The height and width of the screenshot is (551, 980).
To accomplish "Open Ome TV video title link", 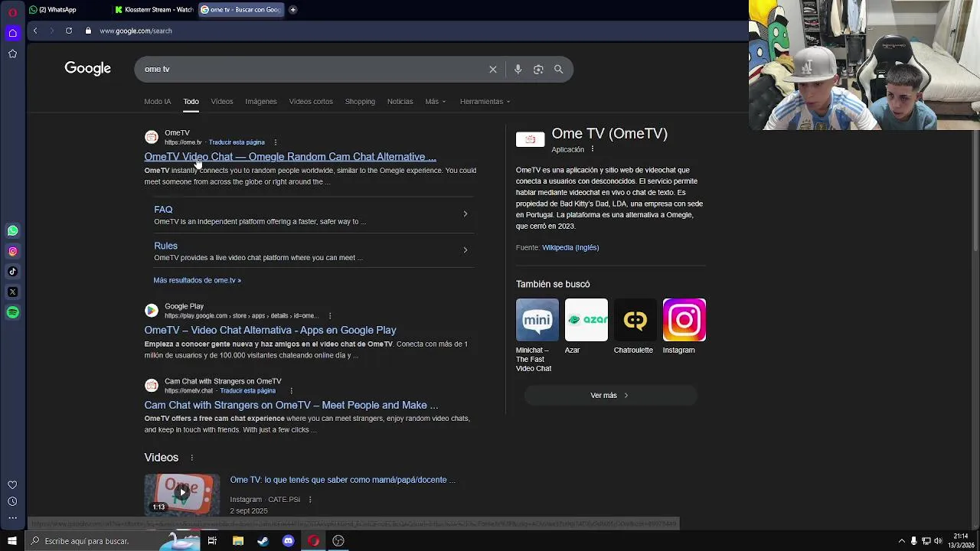I will (342, 480).
